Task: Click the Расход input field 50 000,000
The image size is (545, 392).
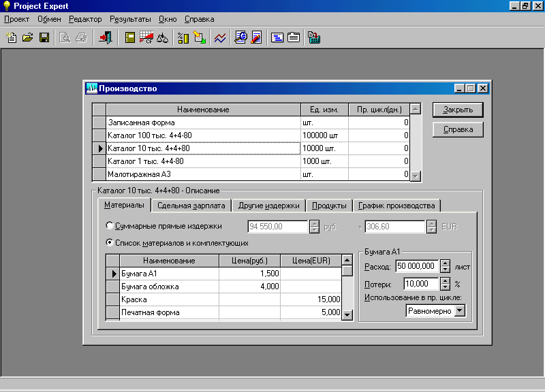Action: 418,266
